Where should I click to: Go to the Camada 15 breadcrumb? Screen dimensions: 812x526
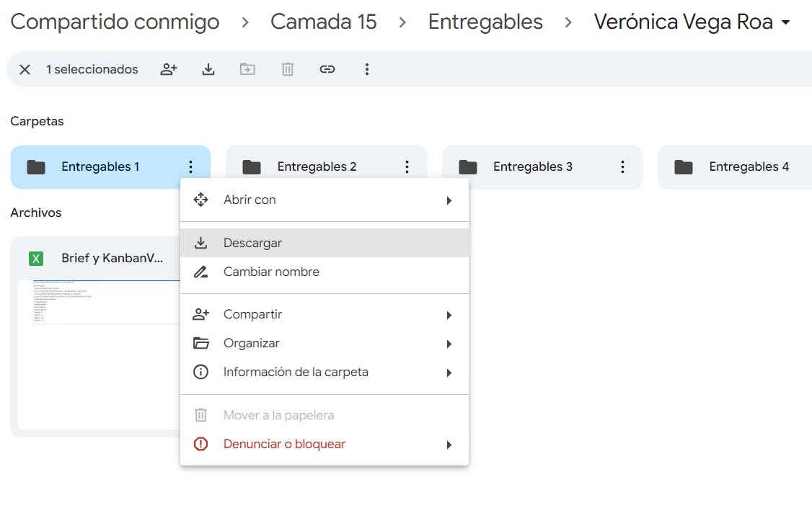coord(323,22)
